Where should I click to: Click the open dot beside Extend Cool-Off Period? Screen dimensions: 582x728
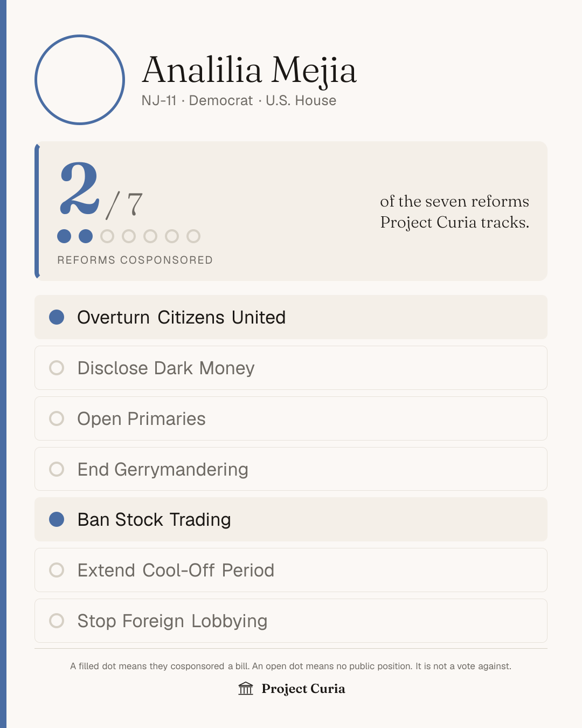pos(57,570)
